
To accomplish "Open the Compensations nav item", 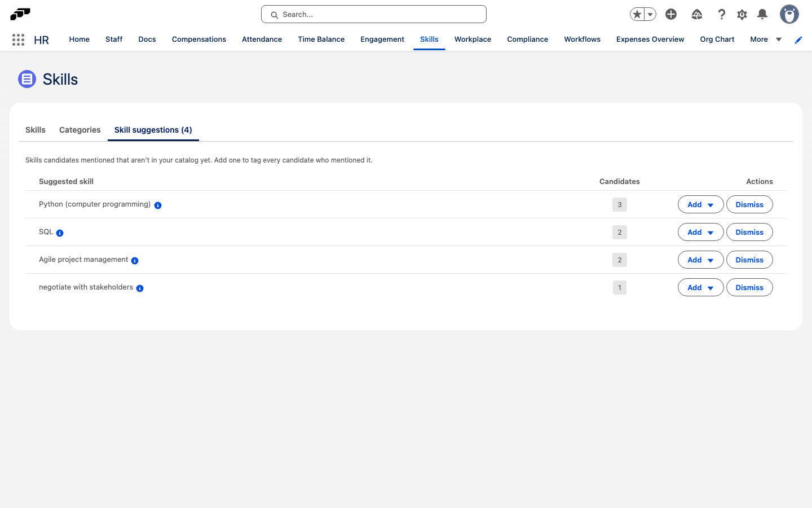I will (199, 40).
